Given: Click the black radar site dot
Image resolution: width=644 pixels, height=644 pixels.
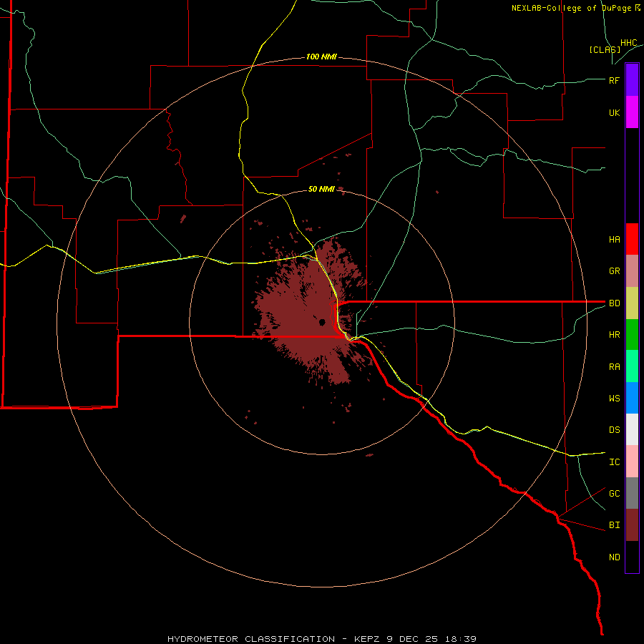Looking at the screenshot, I should (322, 322).
